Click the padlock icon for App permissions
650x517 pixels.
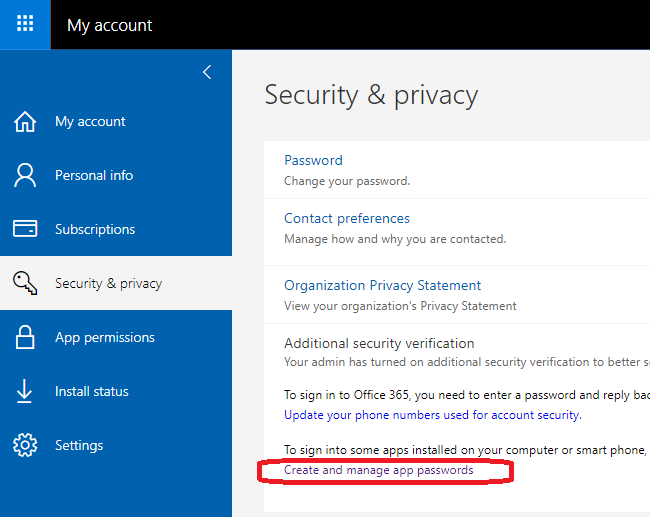click(x=25, y=337)
